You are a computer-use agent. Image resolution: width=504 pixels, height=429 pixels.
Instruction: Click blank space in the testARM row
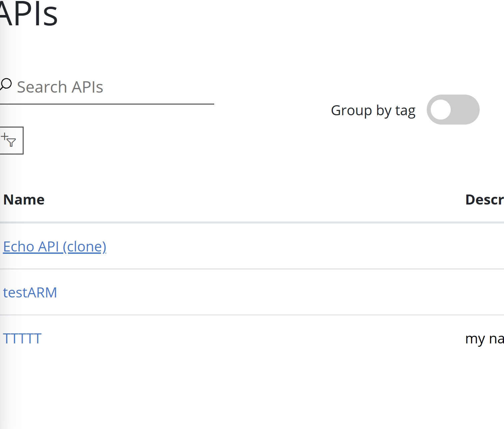[x=266, y=292]
